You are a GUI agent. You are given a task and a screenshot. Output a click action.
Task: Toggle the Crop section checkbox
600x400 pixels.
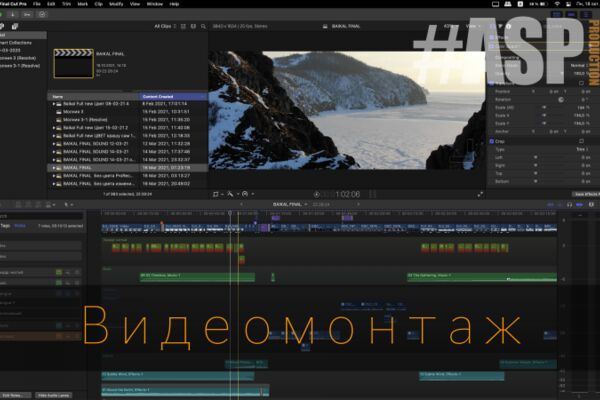pos(492,141)
